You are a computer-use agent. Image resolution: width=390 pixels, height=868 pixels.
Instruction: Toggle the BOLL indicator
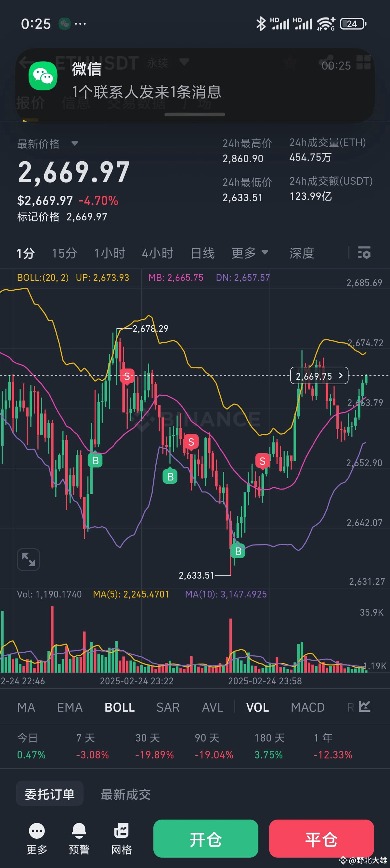point(120,707)
